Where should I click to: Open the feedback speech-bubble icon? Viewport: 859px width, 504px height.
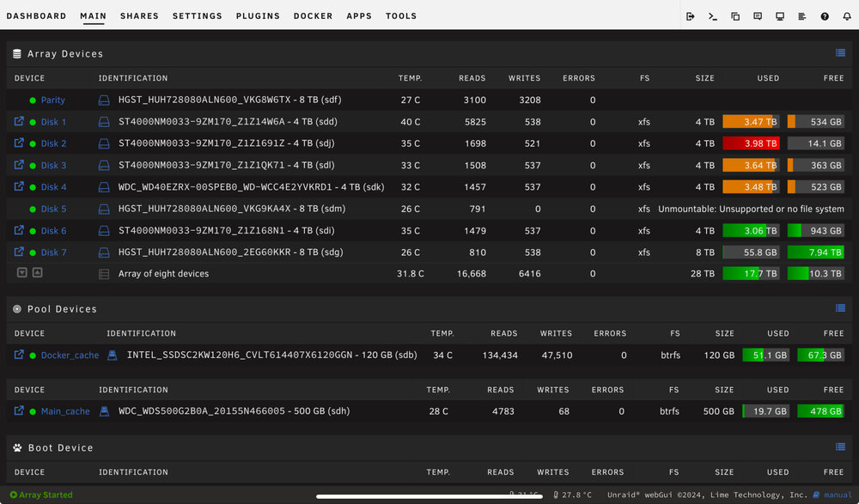[758, 16]
